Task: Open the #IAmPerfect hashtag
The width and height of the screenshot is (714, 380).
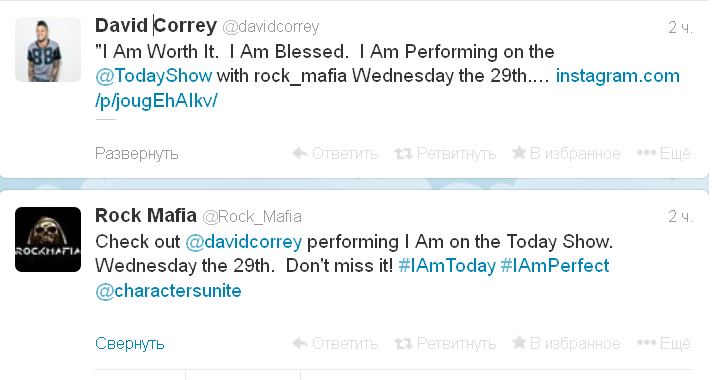Action: 555,266
